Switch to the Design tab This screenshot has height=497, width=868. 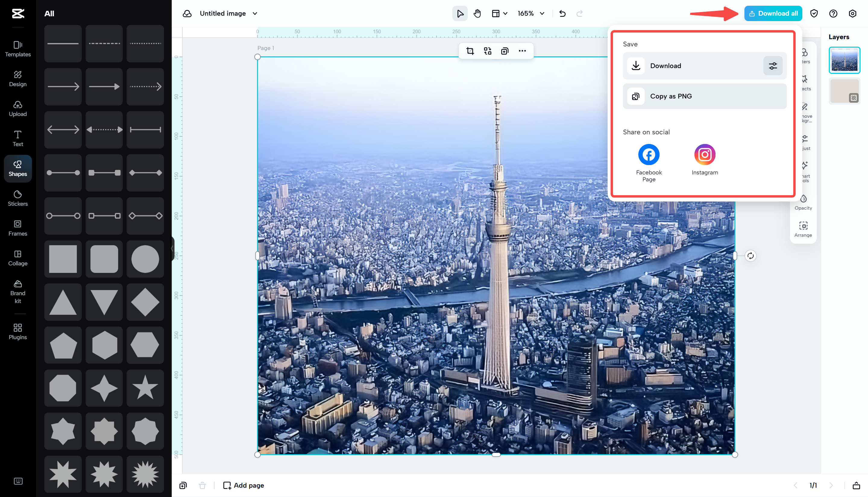coord(17,79)
